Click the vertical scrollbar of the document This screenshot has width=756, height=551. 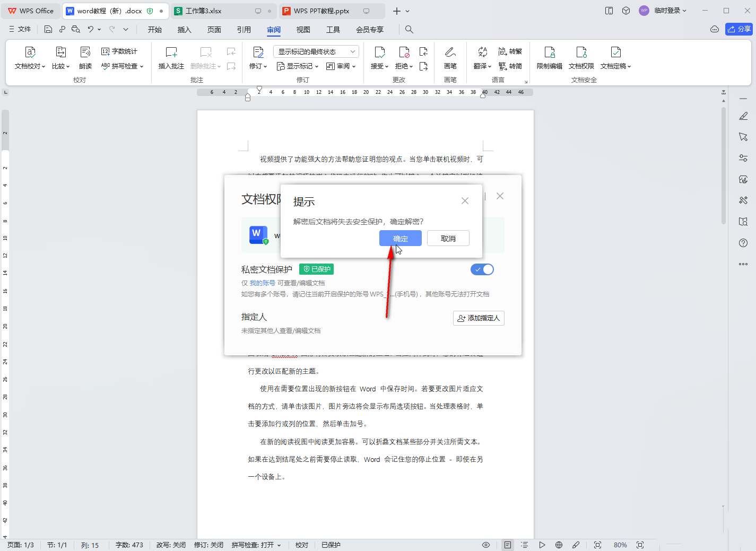click(x=724, y=164)
